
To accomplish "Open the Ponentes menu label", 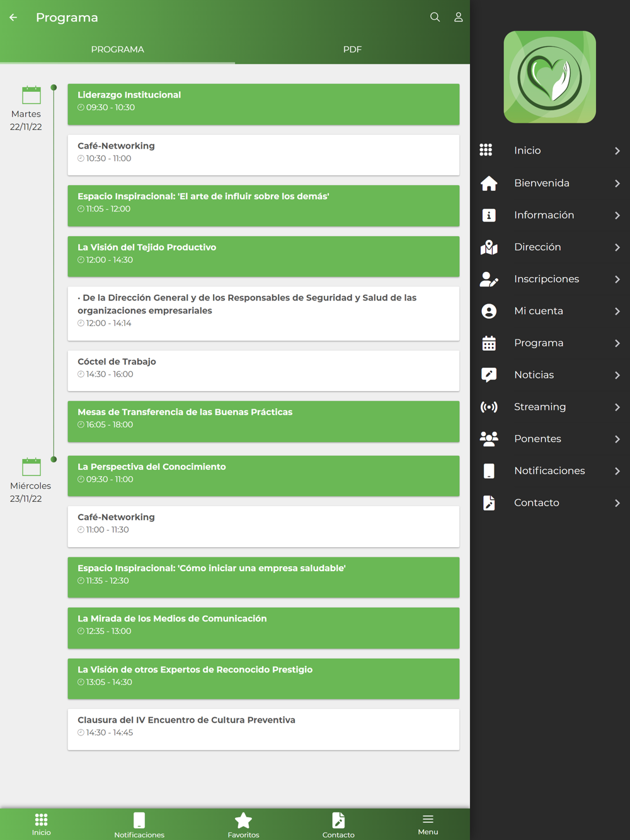I will [537, 439].
